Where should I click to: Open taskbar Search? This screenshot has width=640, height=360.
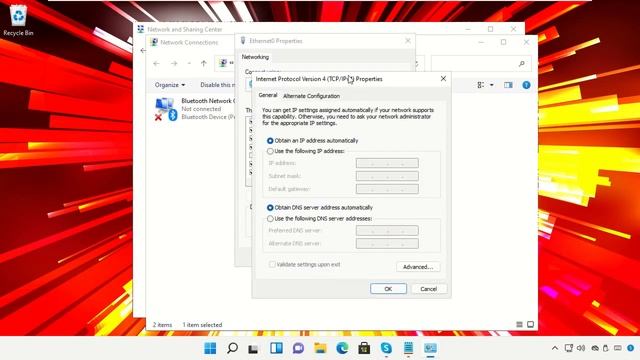click(x=232, y=348)
